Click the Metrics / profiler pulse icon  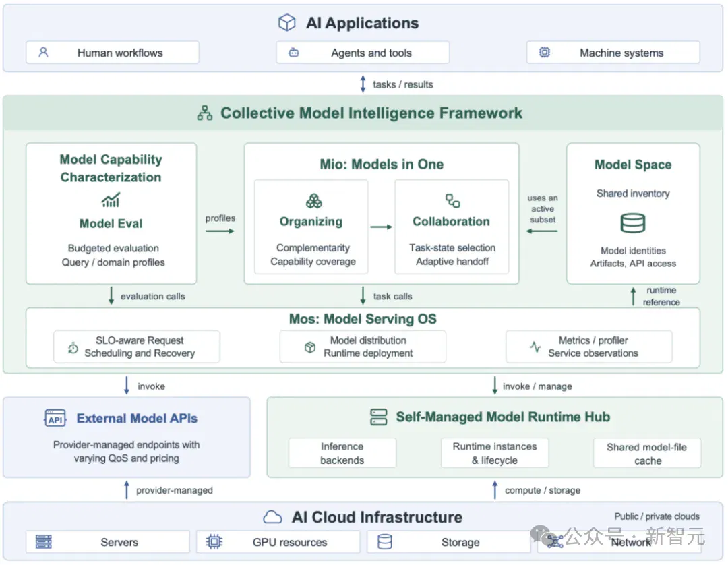click(x=535, y=347)
